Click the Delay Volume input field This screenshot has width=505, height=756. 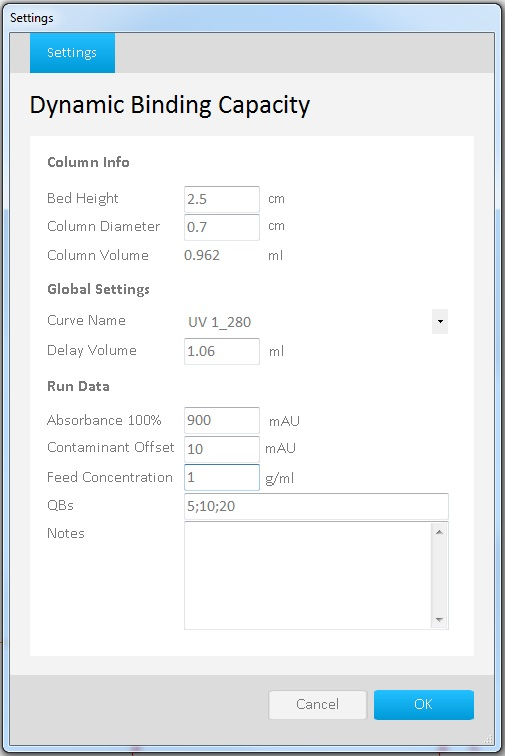tap(222, 351)
